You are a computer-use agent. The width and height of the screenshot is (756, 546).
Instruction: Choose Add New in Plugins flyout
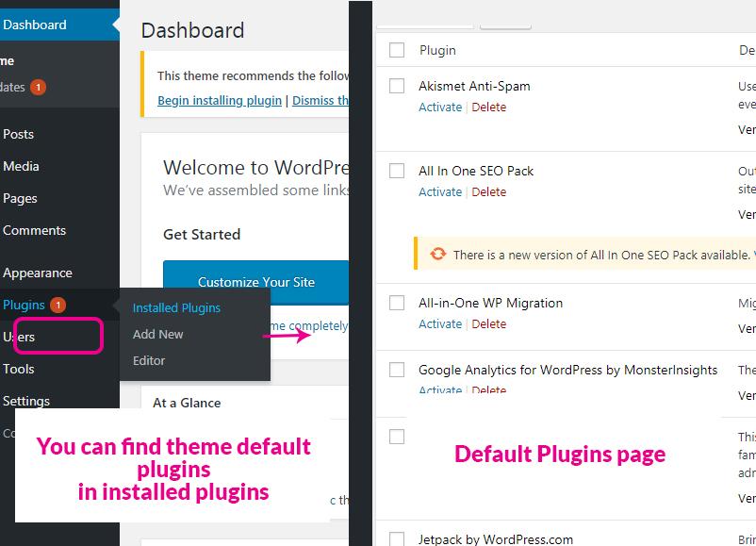click(157, 334)
